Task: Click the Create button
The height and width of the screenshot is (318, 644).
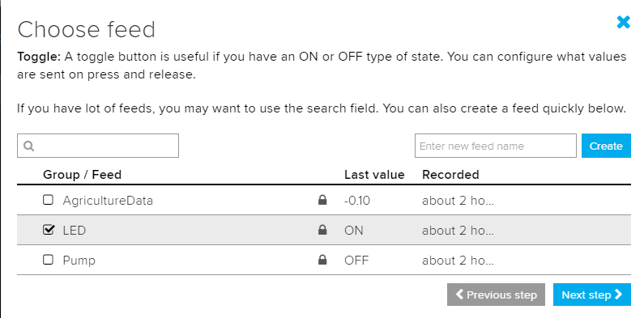Action: (606, 146)
